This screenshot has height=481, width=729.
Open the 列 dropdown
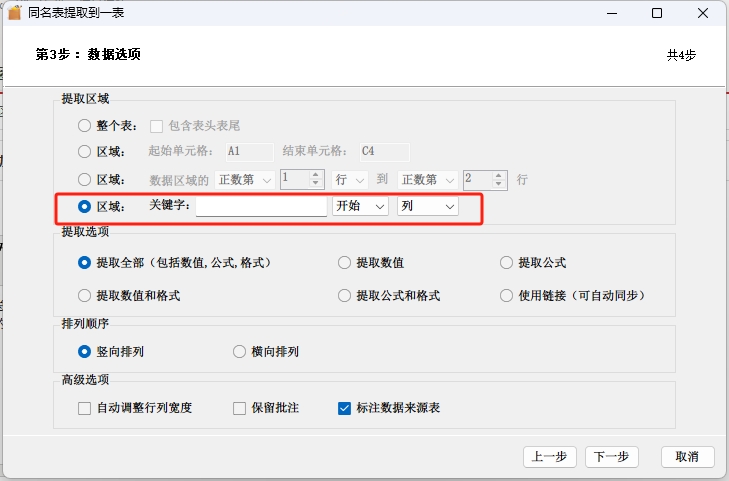428,206
